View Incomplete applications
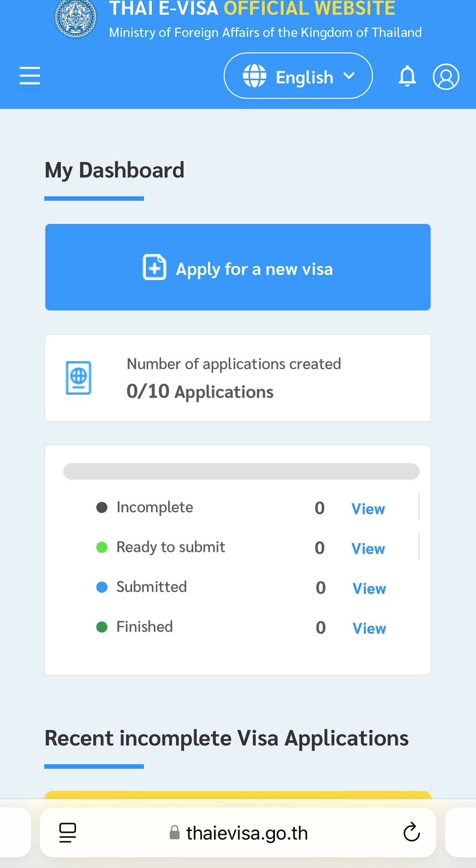This screenshot has height=868, width=476. [368, 509]
